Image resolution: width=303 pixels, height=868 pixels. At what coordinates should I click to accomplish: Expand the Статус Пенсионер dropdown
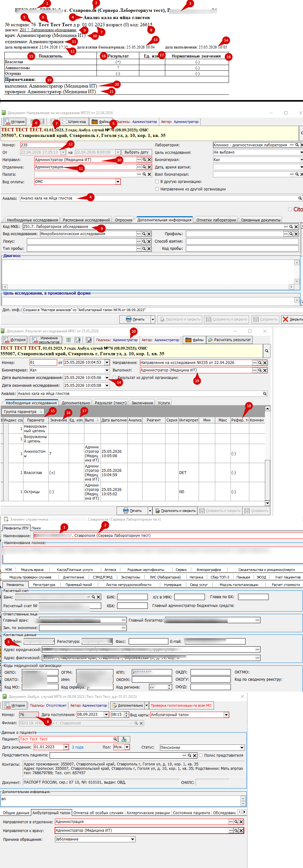tap(242, 747)
